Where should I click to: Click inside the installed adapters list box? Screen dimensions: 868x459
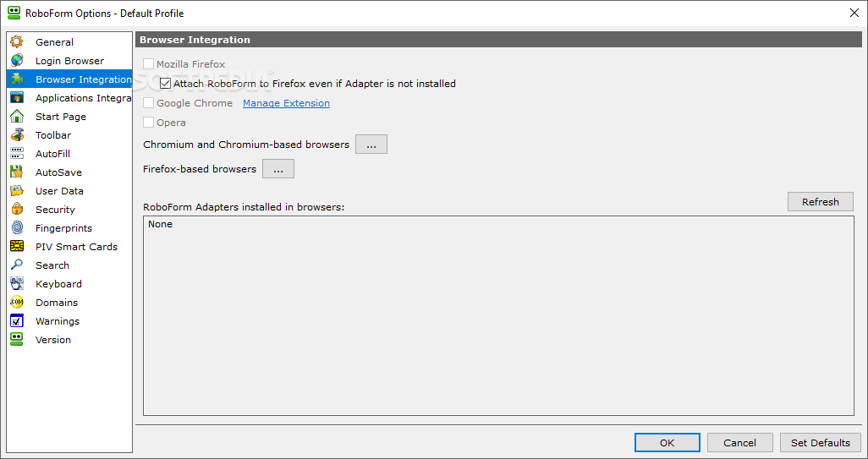[x=498, y=315]
